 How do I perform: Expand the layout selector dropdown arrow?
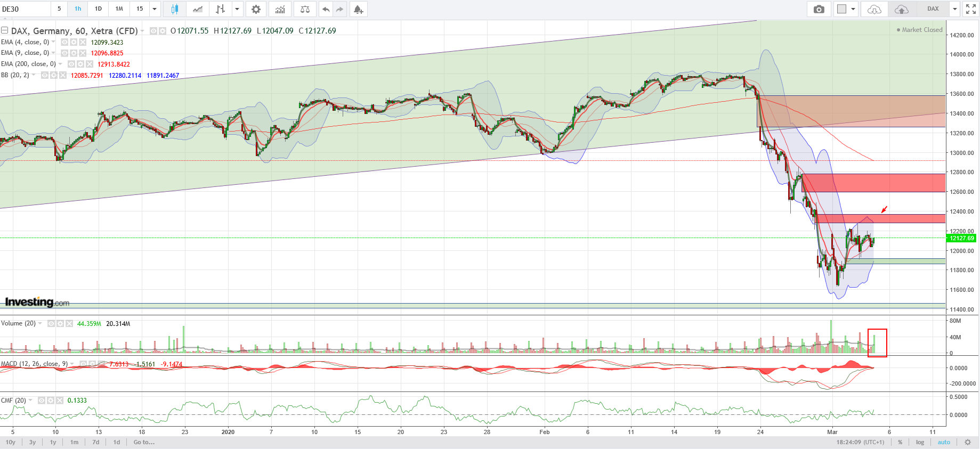853,9
